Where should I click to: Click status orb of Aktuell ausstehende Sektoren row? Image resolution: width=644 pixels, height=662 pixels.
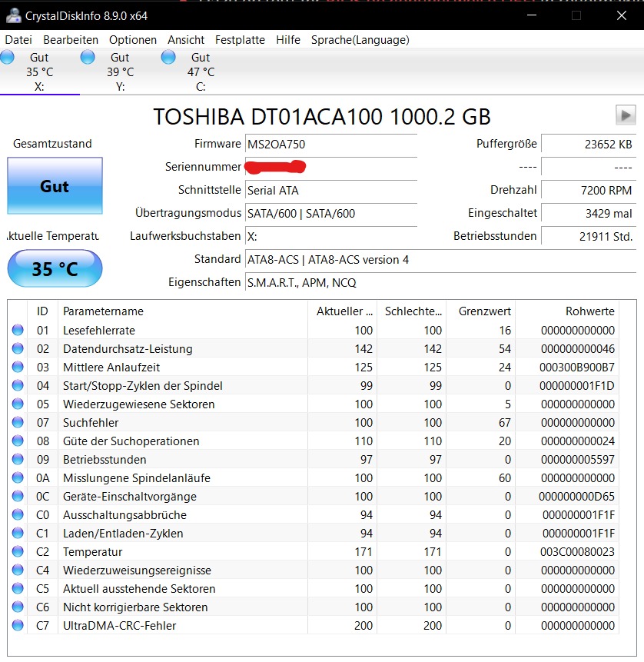click(18, 588)
